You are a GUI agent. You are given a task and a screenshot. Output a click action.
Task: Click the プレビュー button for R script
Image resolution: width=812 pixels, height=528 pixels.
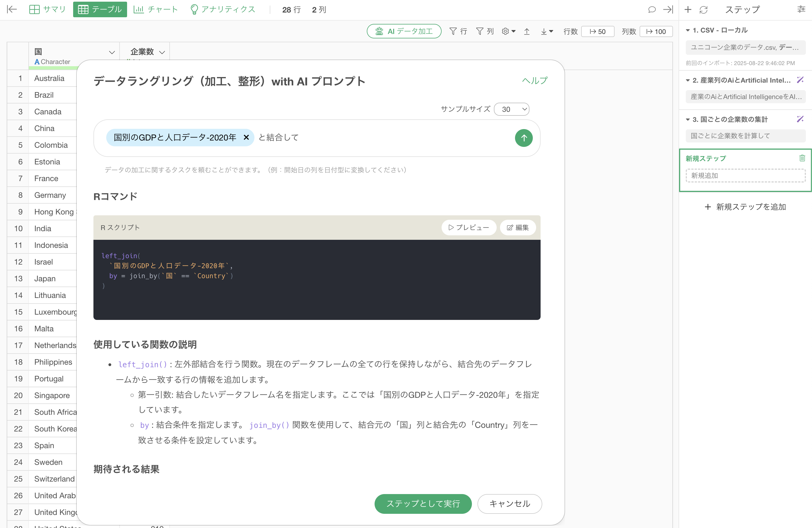(469, 227)
